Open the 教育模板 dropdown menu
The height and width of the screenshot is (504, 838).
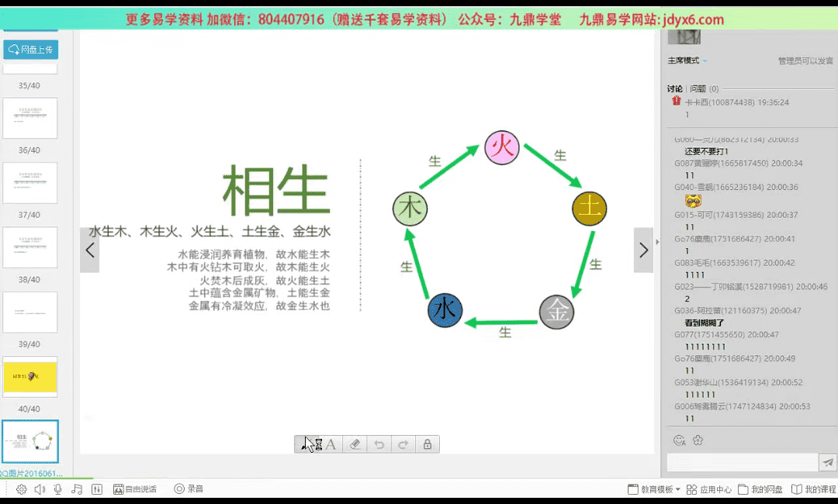coord(654,489)
